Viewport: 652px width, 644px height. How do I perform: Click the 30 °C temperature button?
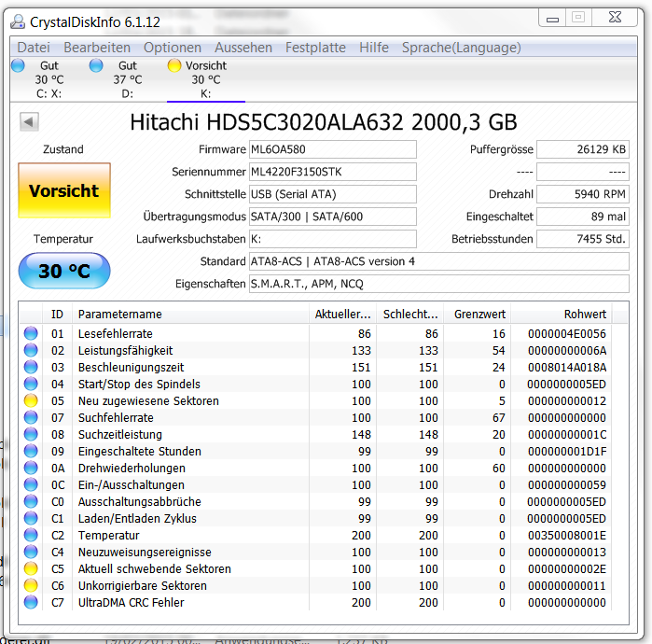(x=64, y=271)
